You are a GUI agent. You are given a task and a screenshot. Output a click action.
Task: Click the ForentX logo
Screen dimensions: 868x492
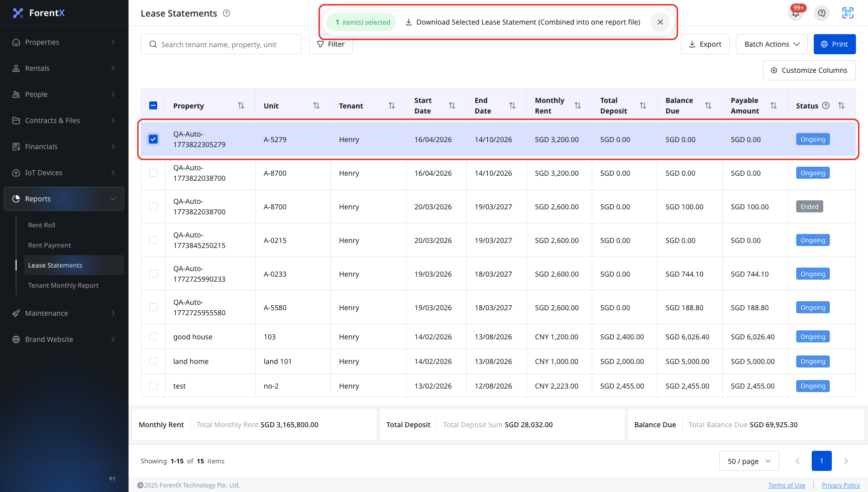(x=39, y=13)
